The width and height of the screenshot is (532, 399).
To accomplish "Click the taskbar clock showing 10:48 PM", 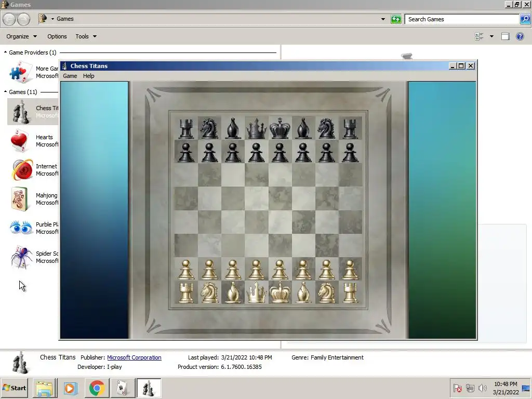I will 506,388.
